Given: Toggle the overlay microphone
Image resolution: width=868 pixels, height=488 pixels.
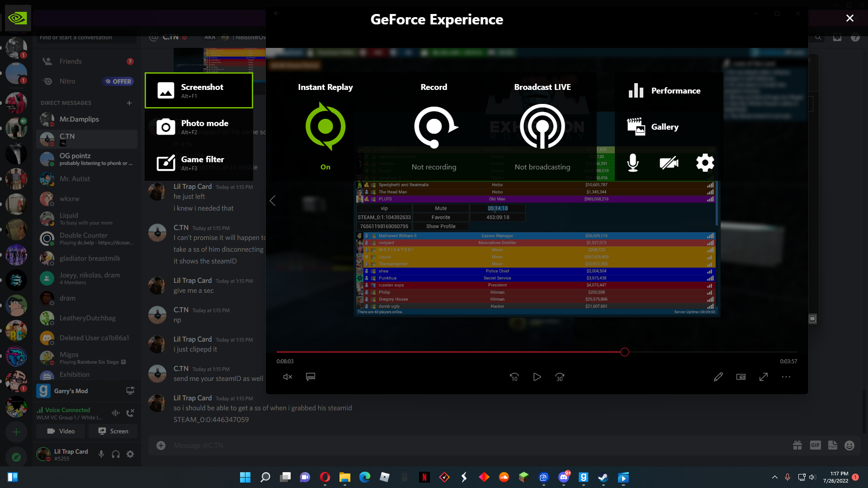Looking at the screenshot, I should 633,163.
